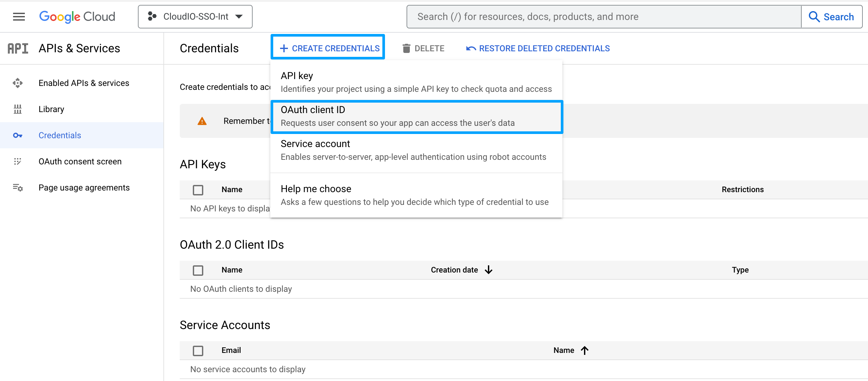Open the hamburger navigation menu
Image resolution: width=868 pixels, height=381 pixels.
(19, 17)
